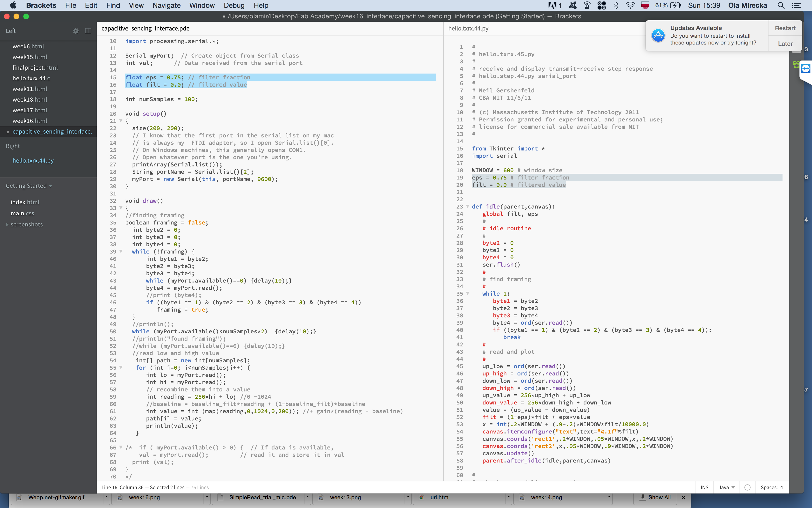
Task: Close the downloads bar with X
Action: [x=683, y=497]
